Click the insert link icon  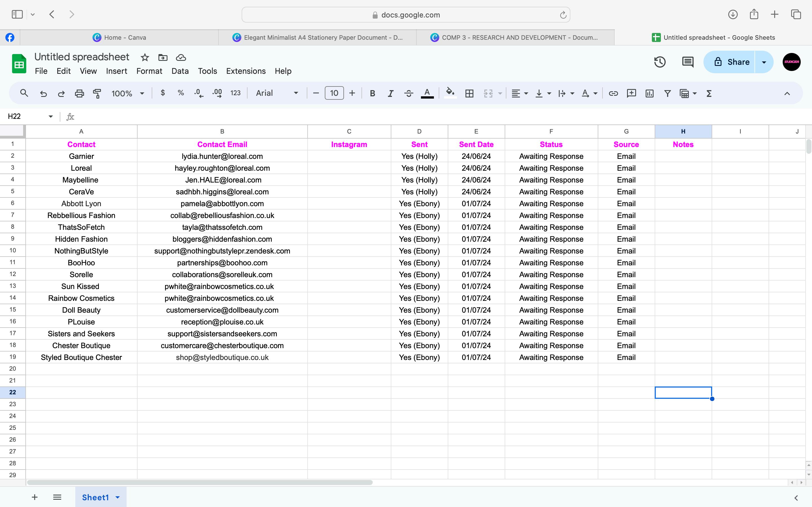(613, 94)
